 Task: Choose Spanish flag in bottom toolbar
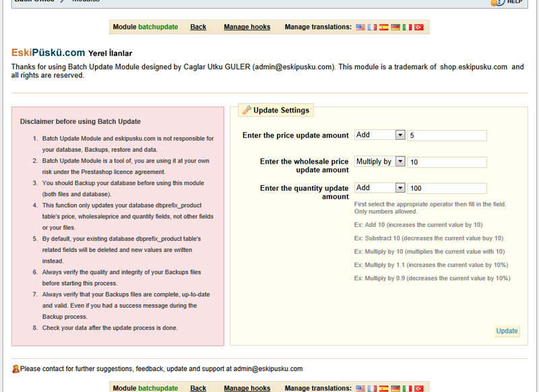tap(383, 389)
